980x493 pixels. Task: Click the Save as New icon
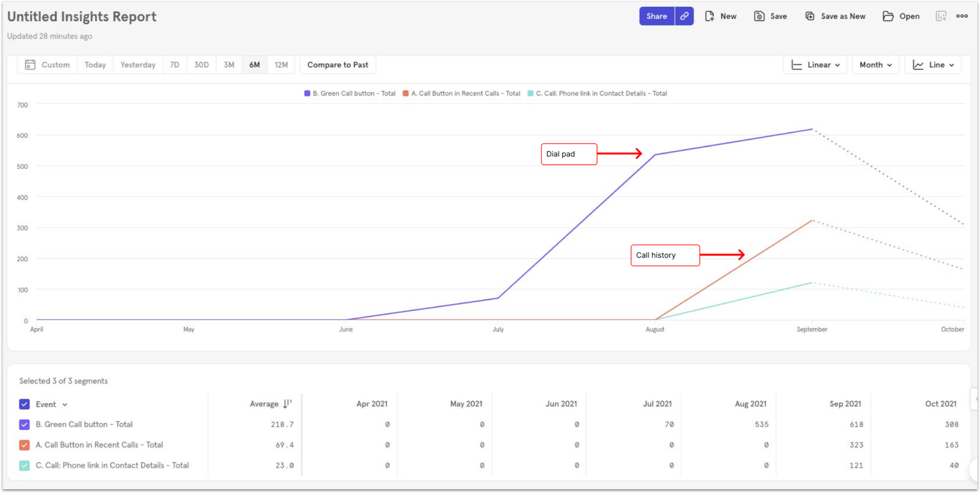point(810,17)
